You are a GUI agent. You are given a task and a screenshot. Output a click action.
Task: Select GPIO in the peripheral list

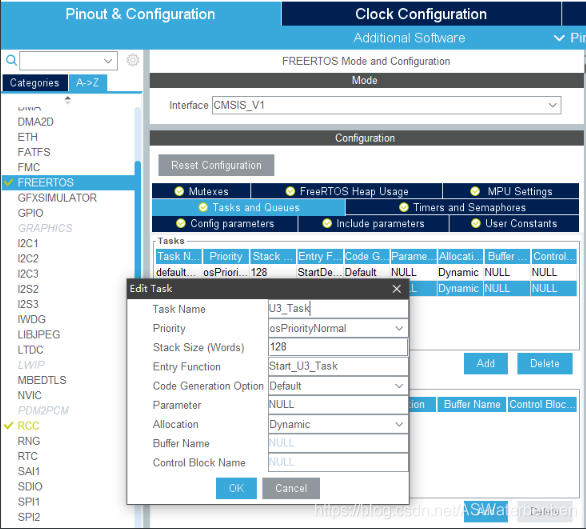[x=30, y=213]
